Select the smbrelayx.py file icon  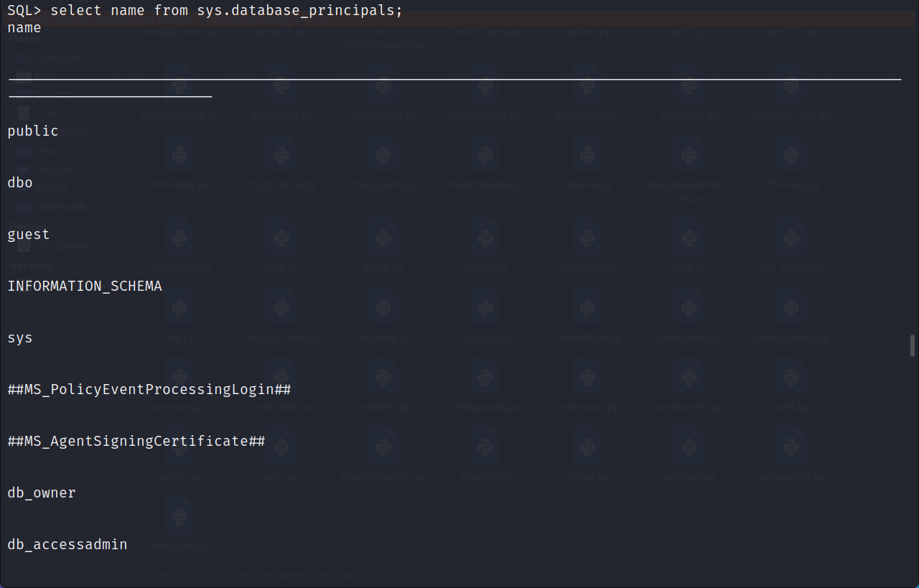[587, 376]
